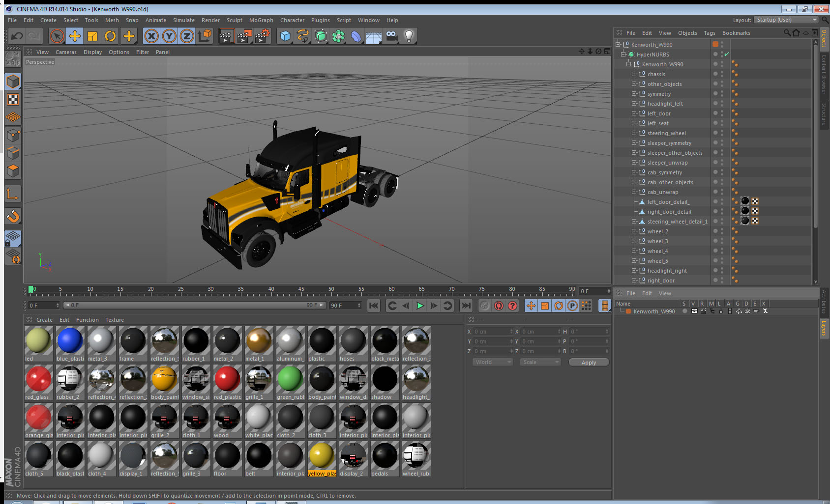The image size is (830, 504).
Task: Toggle Autokeying button
Action: tap(499, 306)
